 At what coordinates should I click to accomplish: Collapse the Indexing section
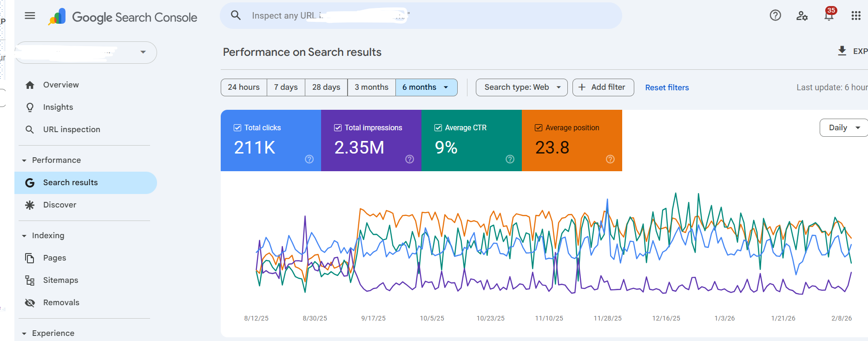[x=24, y=236]
